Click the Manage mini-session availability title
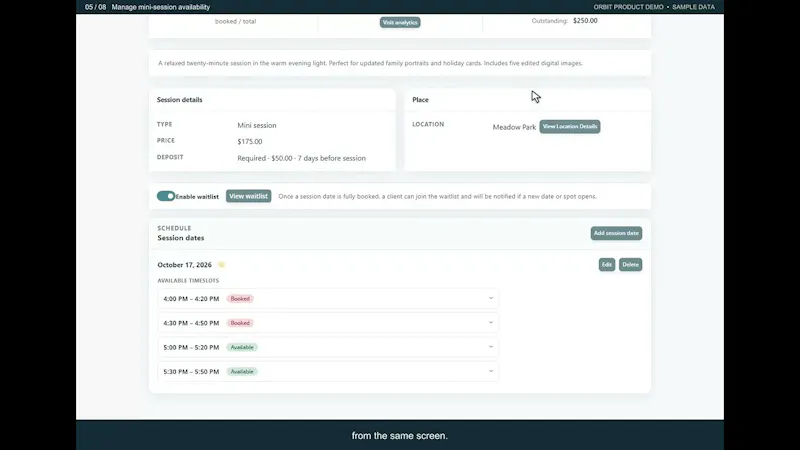This screenshot has height=450, width=800. pos(161,7)
